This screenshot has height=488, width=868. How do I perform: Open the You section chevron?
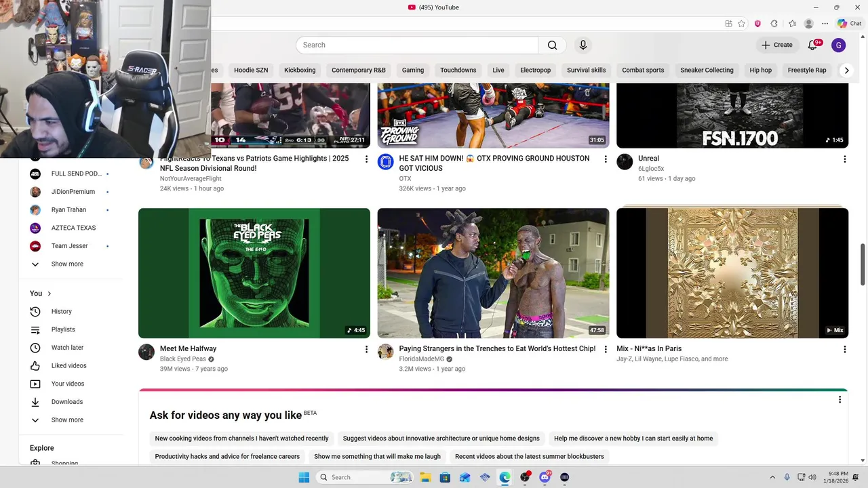(x=50, y=293)
